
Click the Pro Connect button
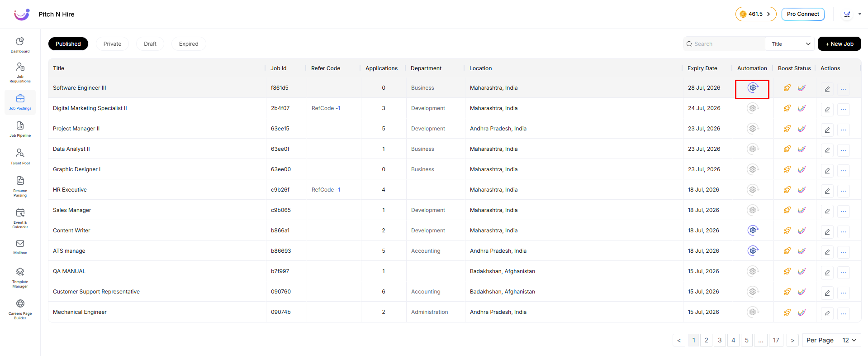pos(803,14)
